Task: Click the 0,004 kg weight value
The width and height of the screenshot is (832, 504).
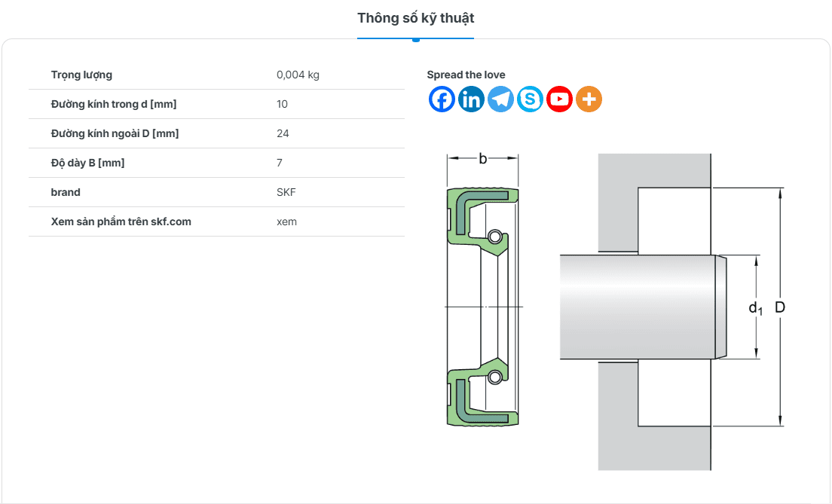Action: pos(298,75)
